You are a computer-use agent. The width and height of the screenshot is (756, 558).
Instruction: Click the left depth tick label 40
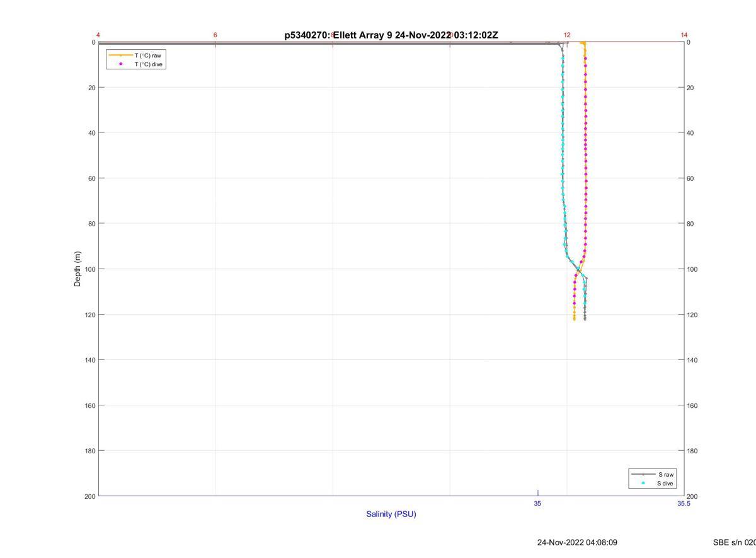(91, 133)
